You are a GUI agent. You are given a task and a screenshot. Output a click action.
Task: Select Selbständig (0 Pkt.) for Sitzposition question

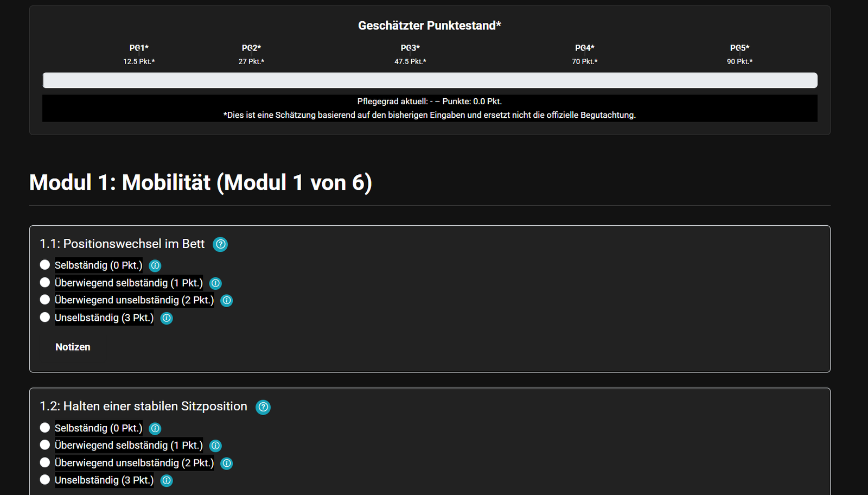(45, 428)
